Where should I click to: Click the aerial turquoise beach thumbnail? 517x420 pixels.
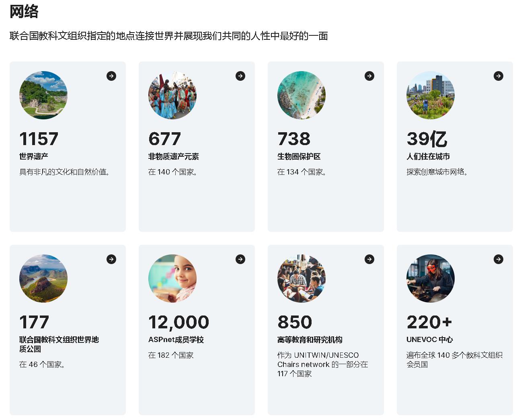click(302, 95)
